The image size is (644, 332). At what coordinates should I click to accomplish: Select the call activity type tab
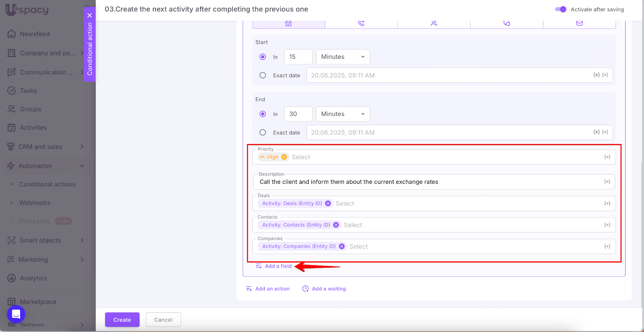tap(361, 23)
